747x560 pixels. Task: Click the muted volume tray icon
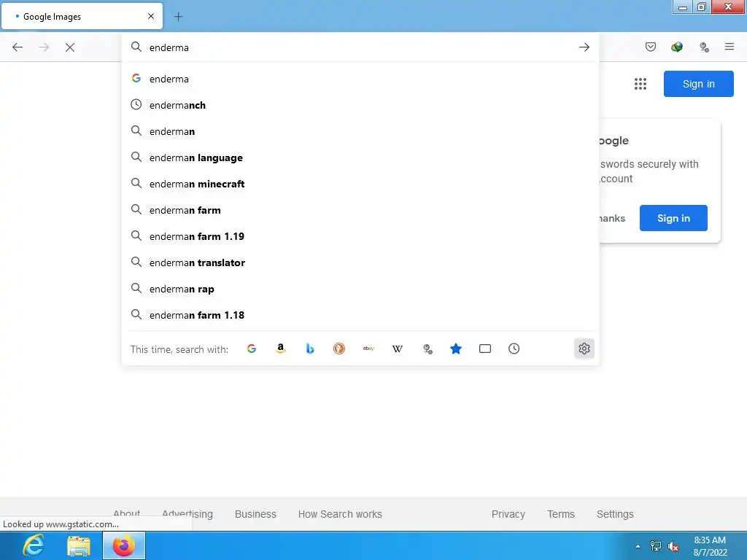tap(673, 546)
